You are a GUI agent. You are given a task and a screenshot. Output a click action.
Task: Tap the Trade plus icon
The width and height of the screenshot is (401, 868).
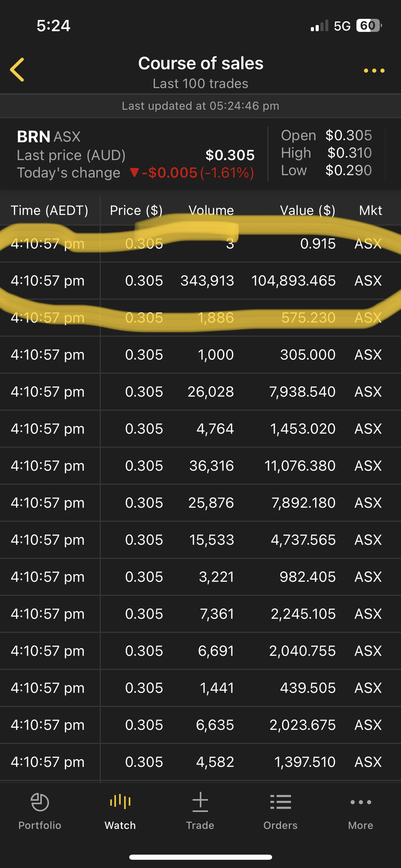pyautogui.click(x=200, y=802)
